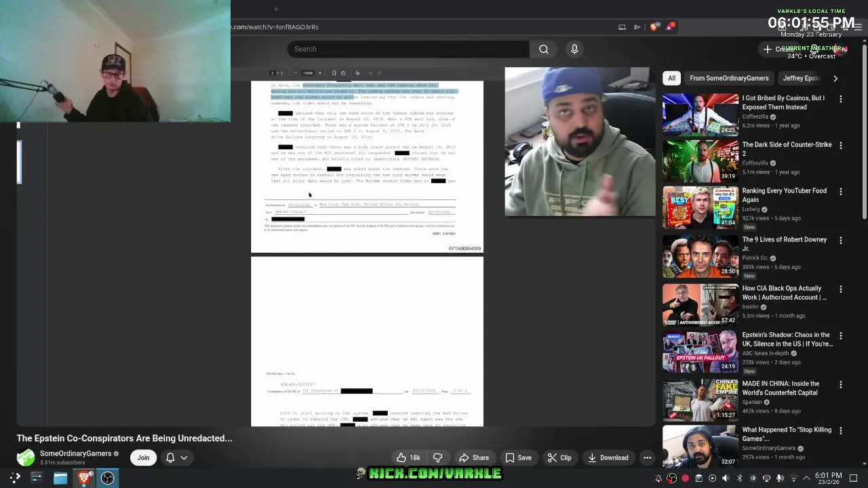
Task: Open the Wi-Fi network tray icon
Action: pos(793,479)
